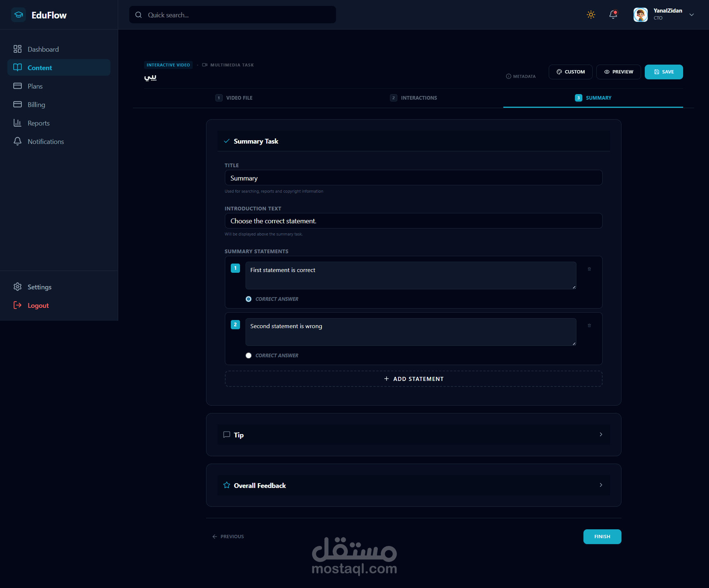Click the EduFlow graduation cap logo
This screenshot has width=709, height=588.
tap(18, 15)
